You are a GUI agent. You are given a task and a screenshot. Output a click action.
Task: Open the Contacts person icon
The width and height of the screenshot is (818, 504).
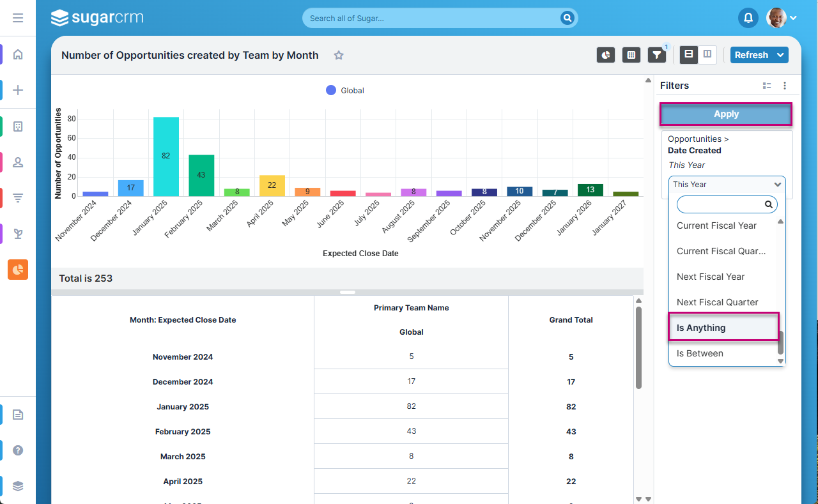18,162
